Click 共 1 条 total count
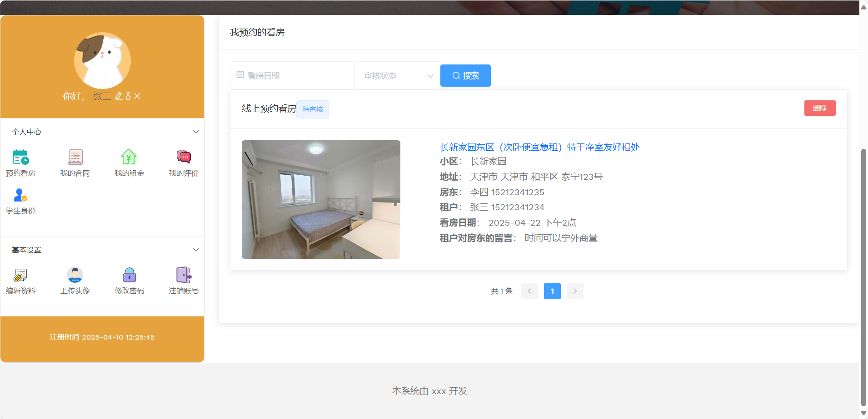Viewport: 868px width, 419px height. (502, 291)
